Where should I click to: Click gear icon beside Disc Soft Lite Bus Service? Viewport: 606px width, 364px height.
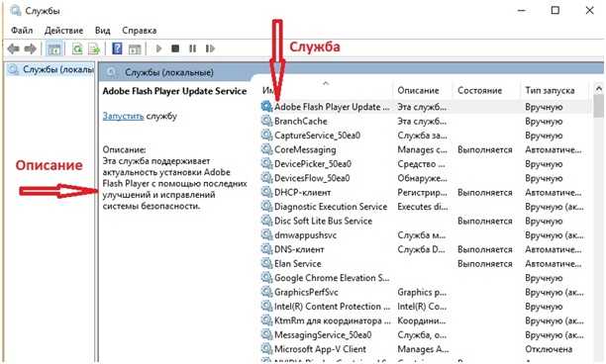[266, 221]
